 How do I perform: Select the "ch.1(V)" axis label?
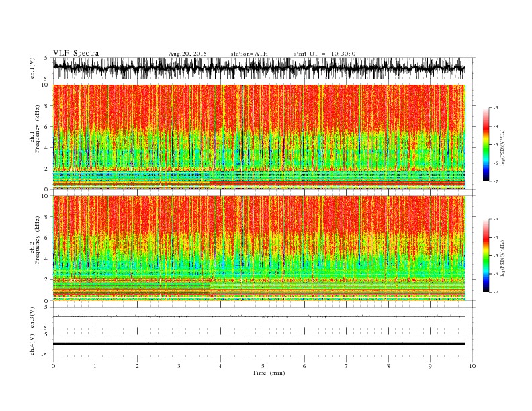pyautogui.click(x=32, y=68)
